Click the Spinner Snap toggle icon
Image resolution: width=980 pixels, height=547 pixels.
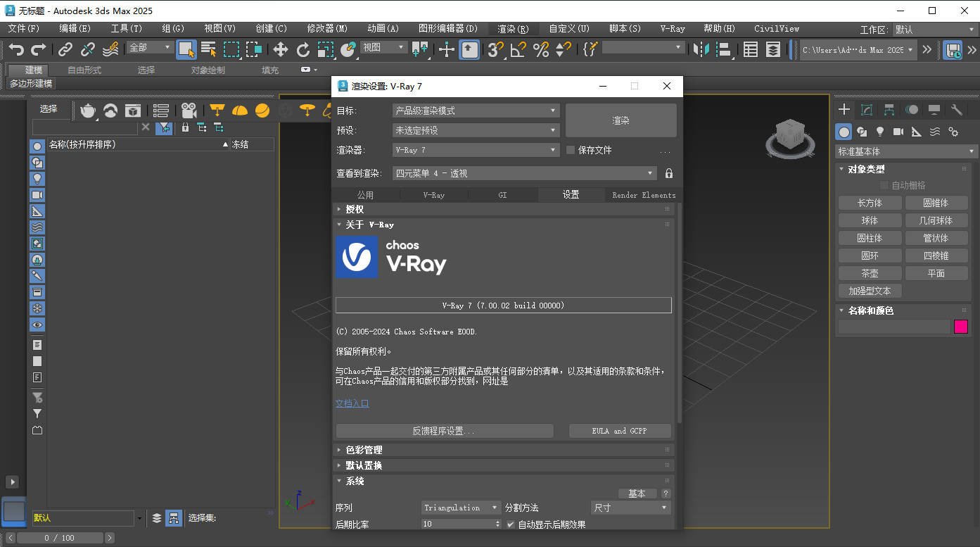[x=564, y=49]
